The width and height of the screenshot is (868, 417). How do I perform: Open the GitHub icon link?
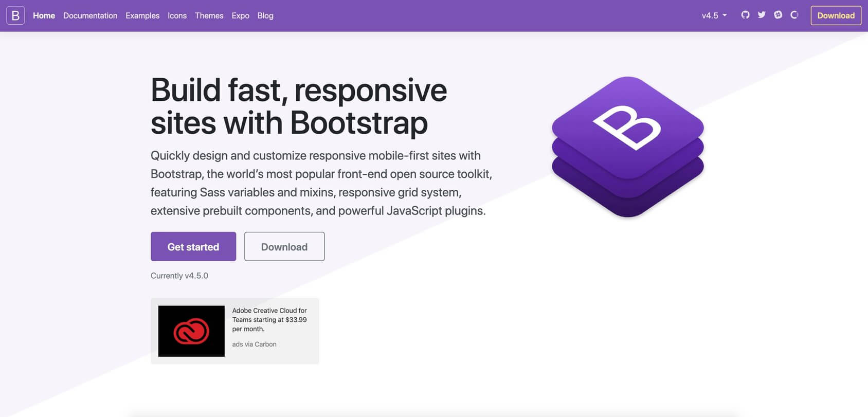tap(745, 15)
